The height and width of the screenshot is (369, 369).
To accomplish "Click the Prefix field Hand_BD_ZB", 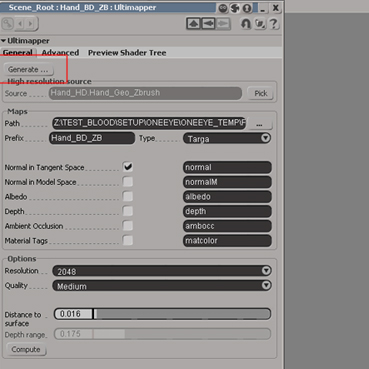I will [x=92, y=138].
